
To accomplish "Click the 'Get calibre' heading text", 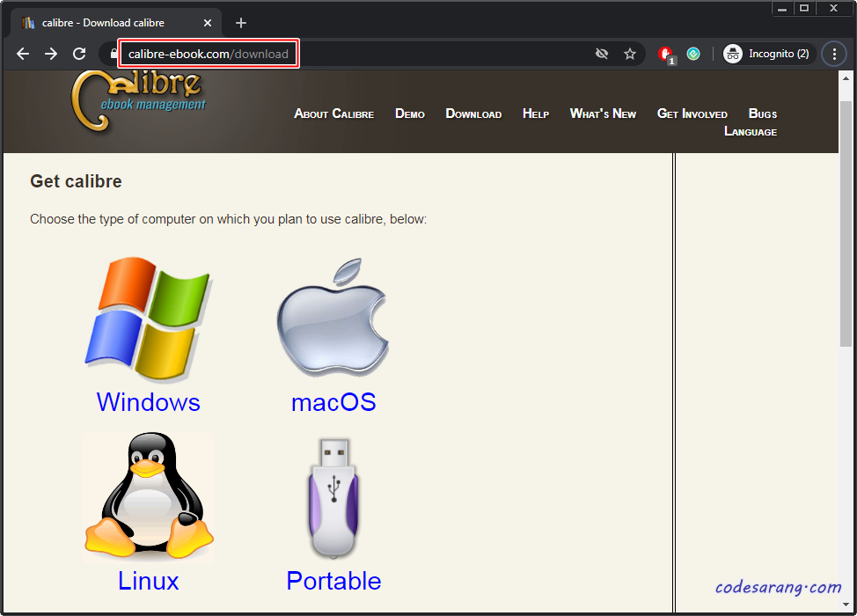I will (76, 181).
